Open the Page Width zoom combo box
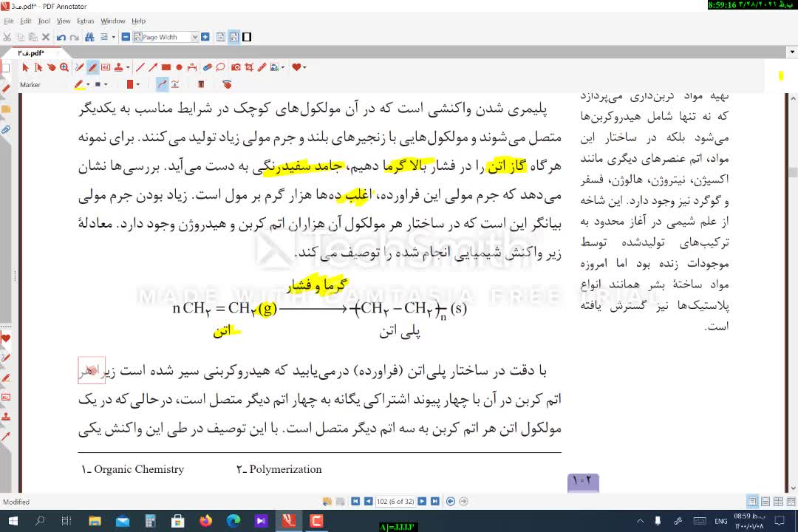 166,37
